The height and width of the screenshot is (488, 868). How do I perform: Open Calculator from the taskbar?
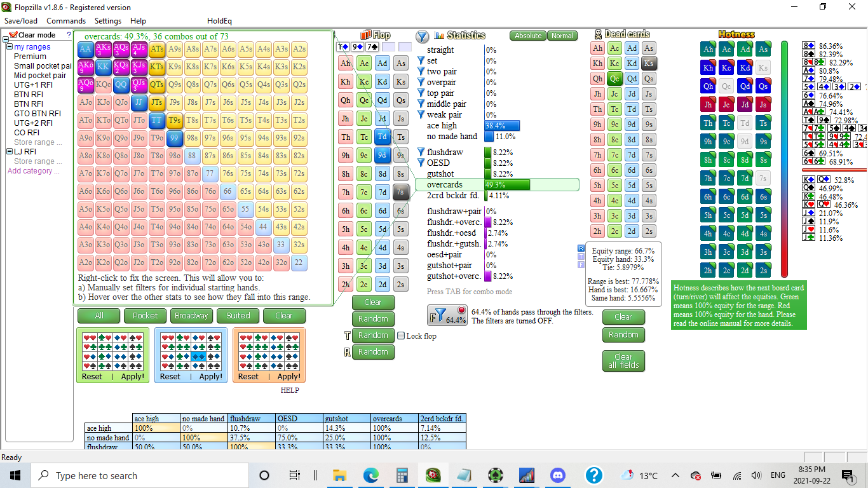pos(402,475)
